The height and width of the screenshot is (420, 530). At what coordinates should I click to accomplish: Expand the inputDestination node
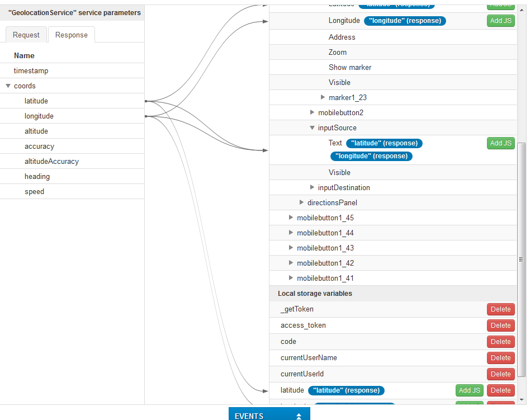(313, 187)
